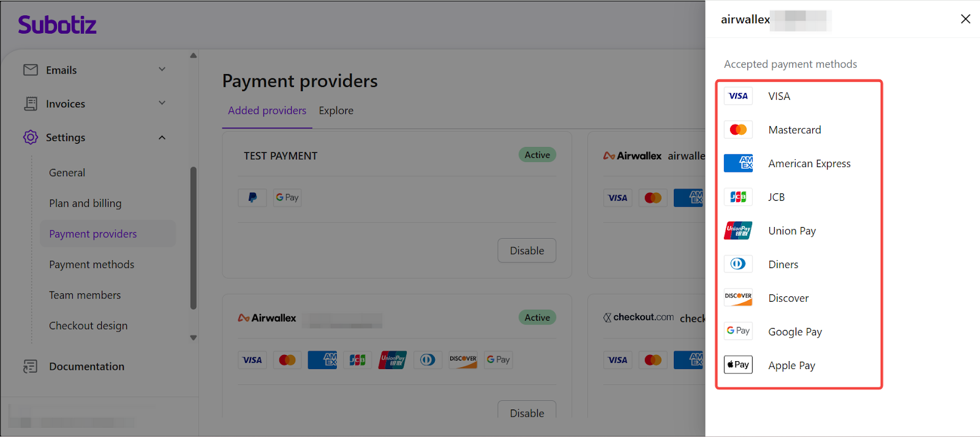Click the American Express icon in the panel
This screenshot has height=437, width=980.
[738, 163]
